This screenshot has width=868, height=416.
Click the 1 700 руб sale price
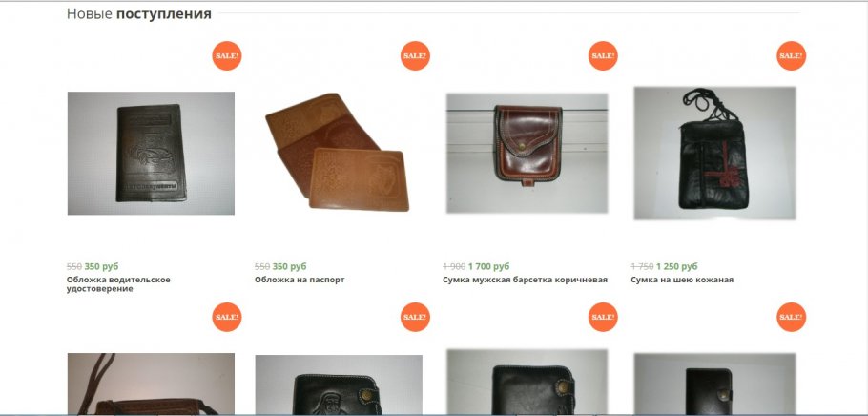[x=488, y=266]
